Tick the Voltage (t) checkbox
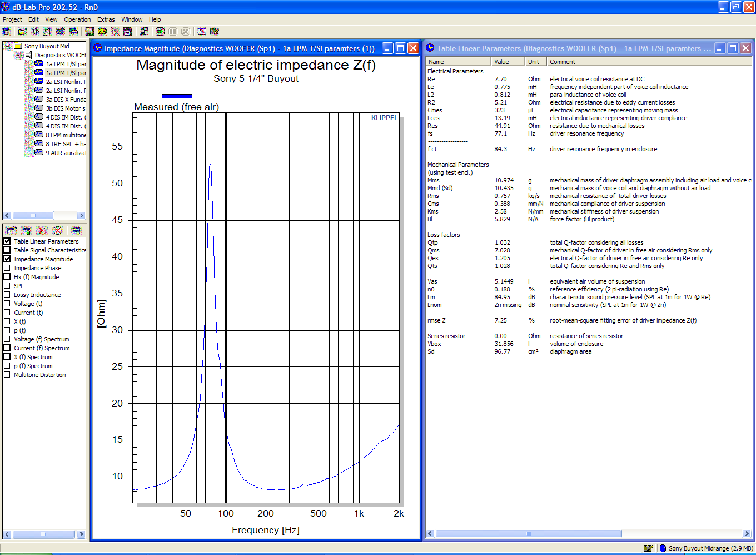The image size is (756, 555). [x=7, y=304]
